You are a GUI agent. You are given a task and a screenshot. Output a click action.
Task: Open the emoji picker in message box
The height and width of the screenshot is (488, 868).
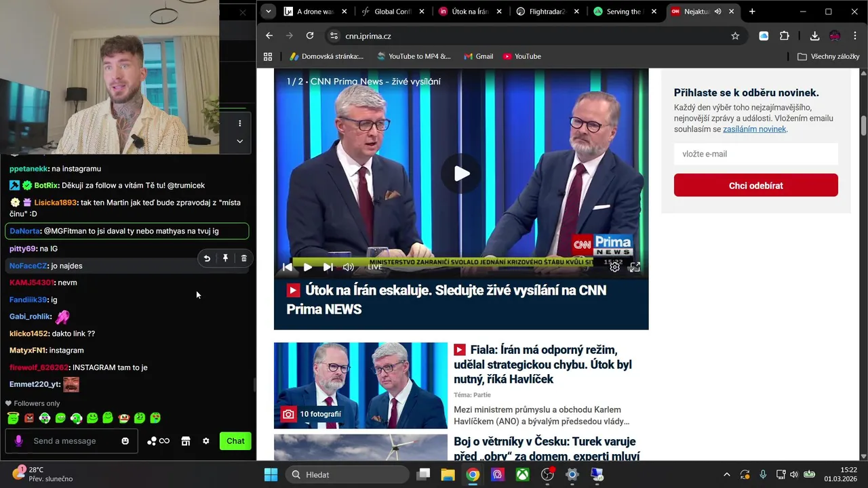click(x=125, y=441)
